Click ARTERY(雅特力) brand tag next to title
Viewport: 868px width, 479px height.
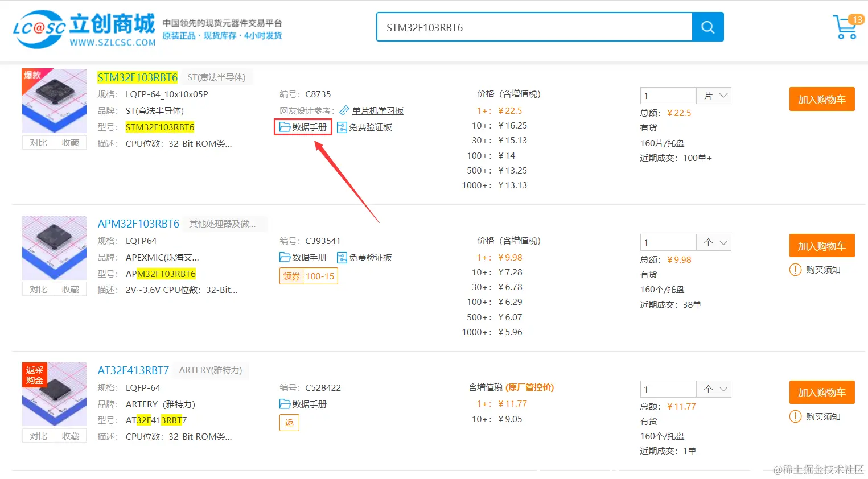[x=211, y=370]
